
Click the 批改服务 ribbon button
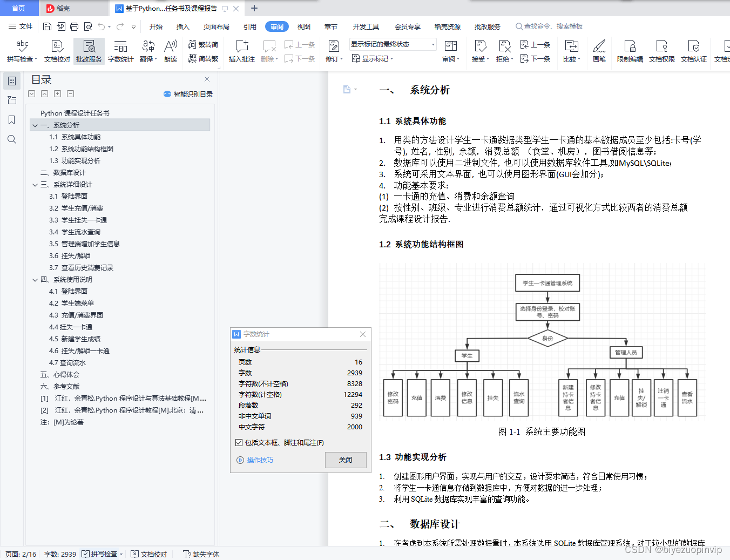[x=89, y=51]
